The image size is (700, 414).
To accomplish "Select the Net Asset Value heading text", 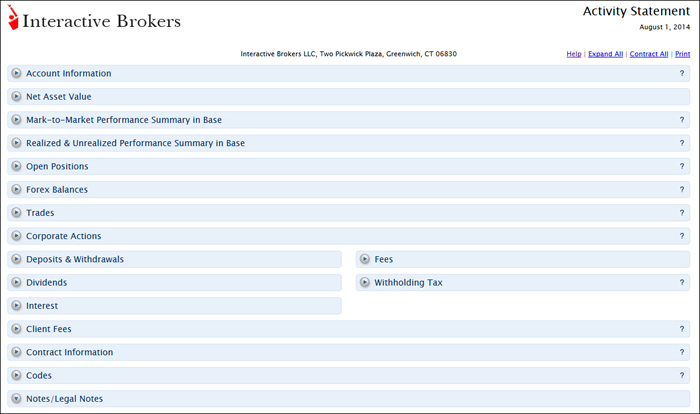I will (x=58, y=96).
